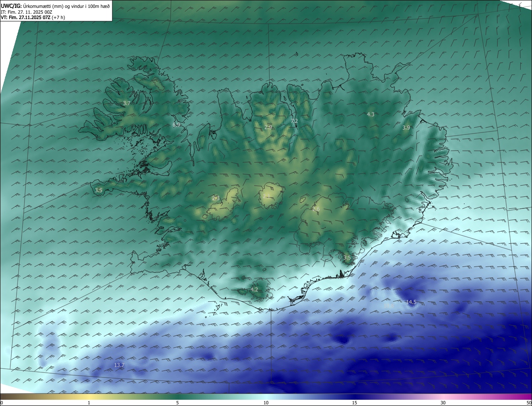Click the 4.3 value in the northeast
The width and height of the screenshot is (532, 406).
(x=371, y=114)
